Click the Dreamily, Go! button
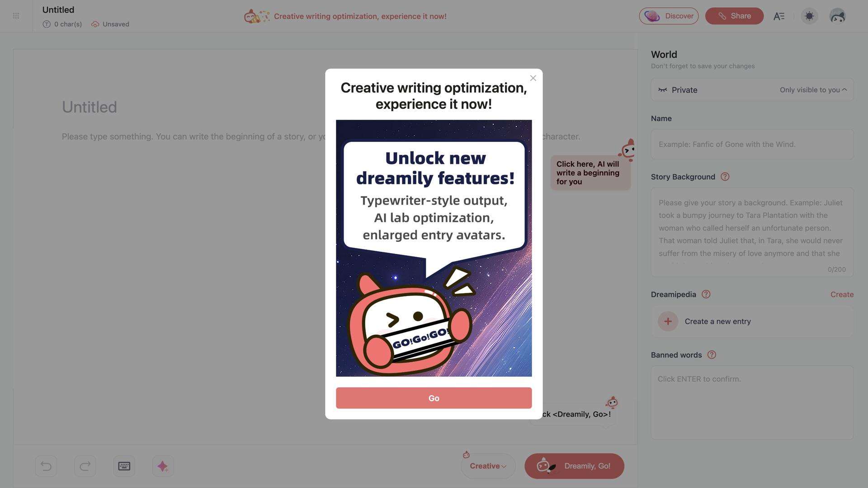 coord(574,466)
